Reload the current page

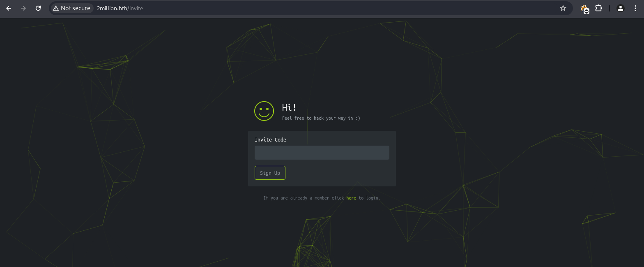click(x=38, y=8)
